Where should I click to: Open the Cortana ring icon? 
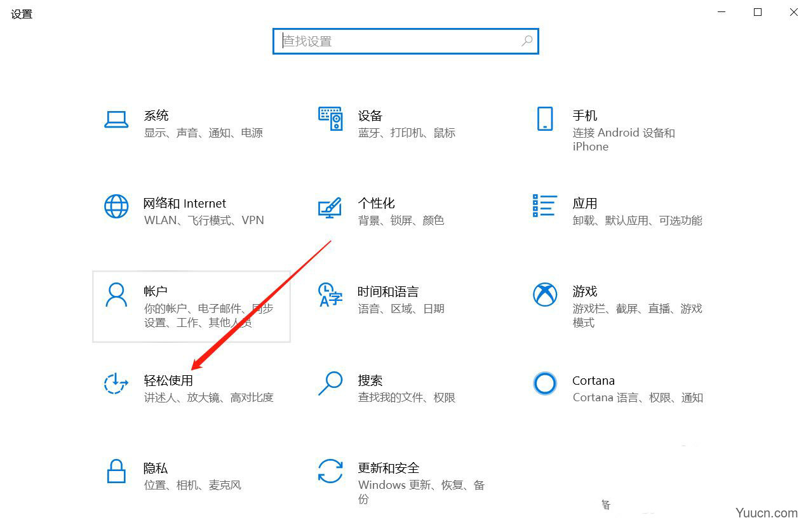[545, 383]
